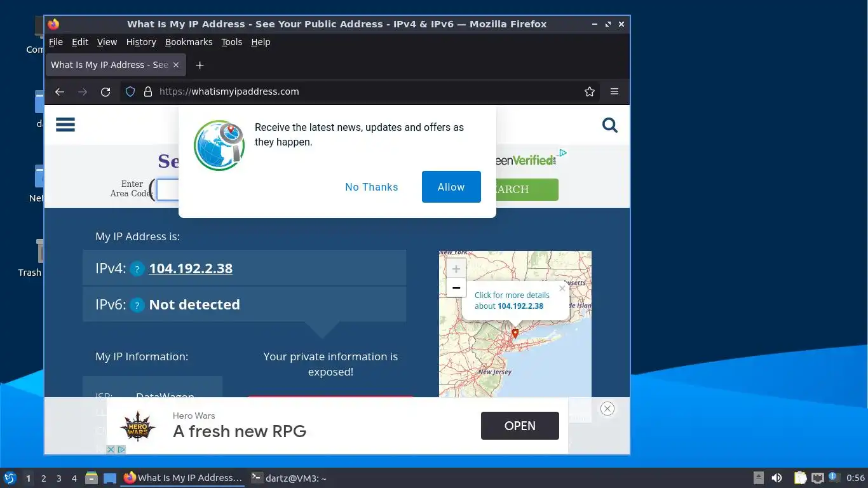Viewport: 868px width, 488px height.
Task: Click the Firefox taskbar window entry
Action: tap(183, 478)
